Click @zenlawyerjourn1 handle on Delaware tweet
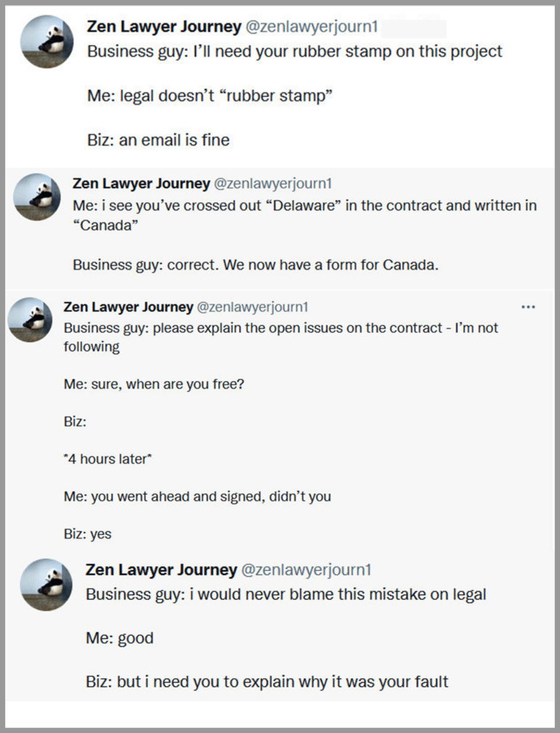Image resolution: width=560 pixels, height=733 pixels. (273, 183)
